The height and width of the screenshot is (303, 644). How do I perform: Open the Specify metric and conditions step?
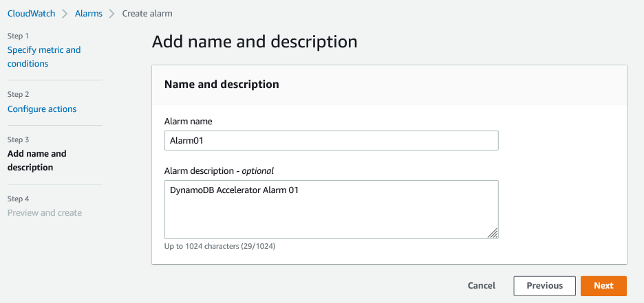click(x=44, y=56)
